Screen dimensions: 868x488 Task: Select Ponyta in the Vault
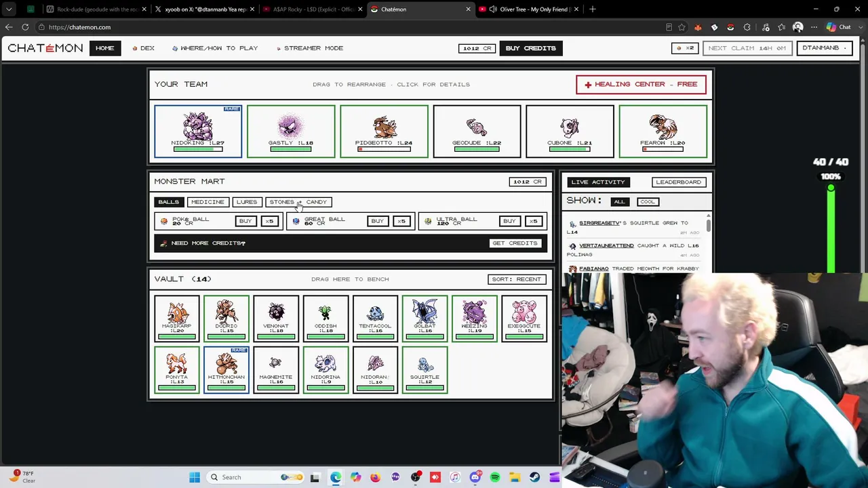(177, 369)
